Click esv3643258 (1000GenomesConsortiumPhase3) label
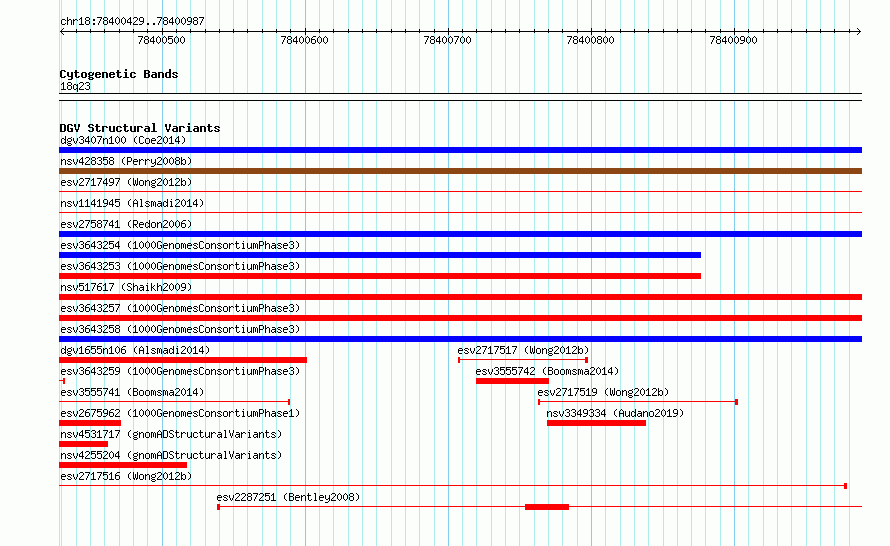Screen dimensions: 890x546 [x=180, y=329]
